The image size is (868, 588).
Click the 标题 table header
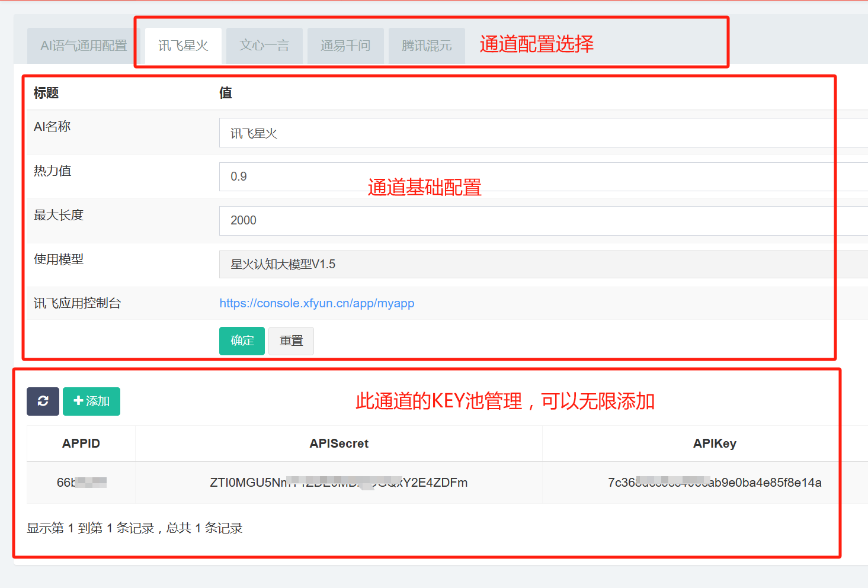46,93
